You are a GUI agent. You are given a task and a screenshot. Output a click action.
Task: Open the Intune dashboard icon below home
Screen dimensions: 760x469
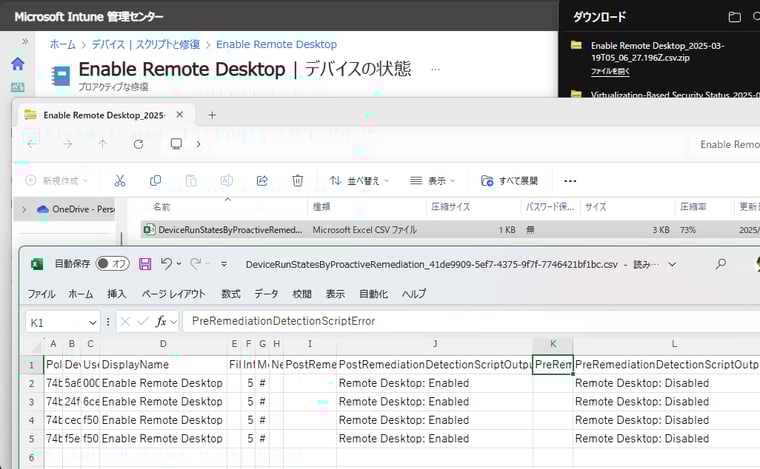click(x=17, y=87)
